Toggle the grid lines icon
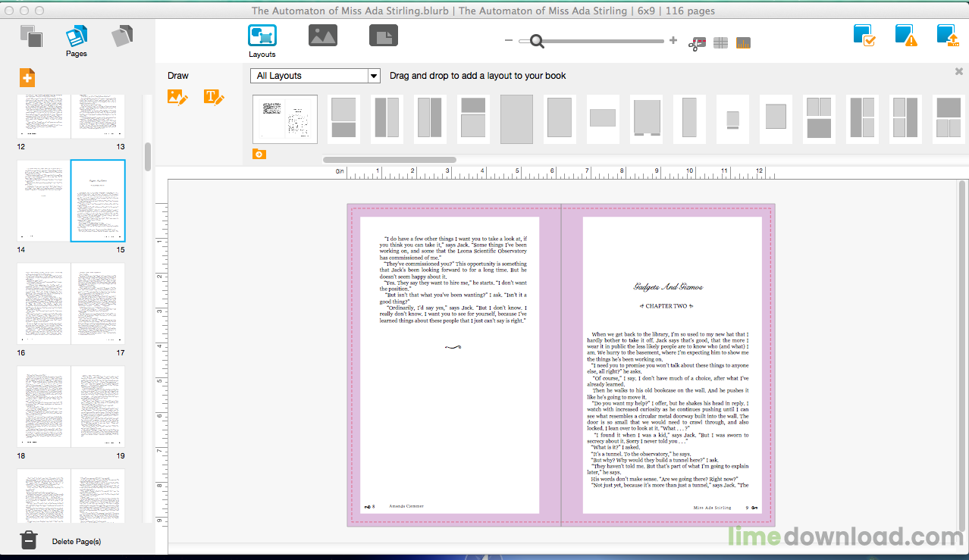 720,43
